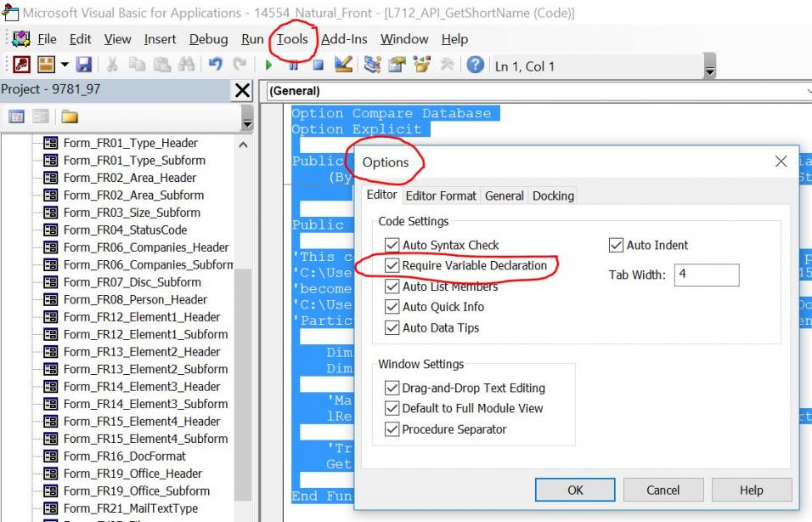Open the Tools menu

click(292, 39)
